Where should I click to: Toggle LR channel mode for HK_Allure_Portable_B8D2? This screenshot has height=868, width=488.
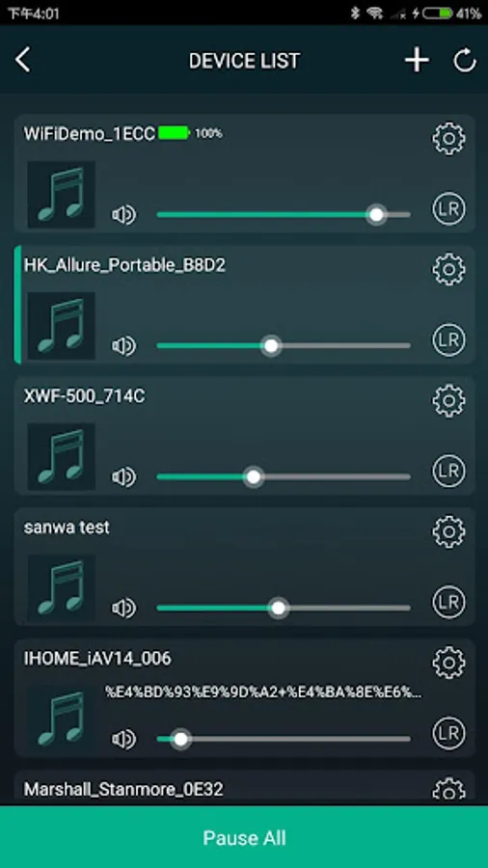(x=448, y=339)
